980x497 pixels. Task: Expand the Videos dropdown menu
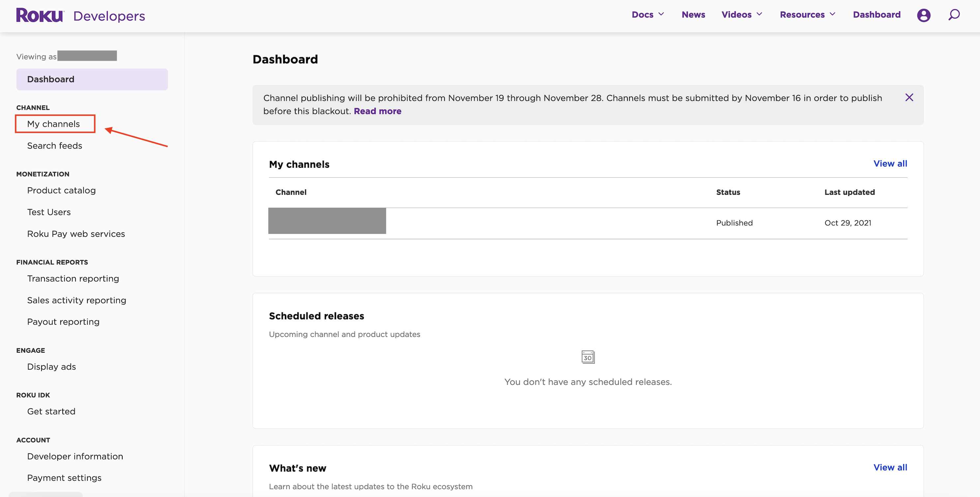tap(741, 15)
